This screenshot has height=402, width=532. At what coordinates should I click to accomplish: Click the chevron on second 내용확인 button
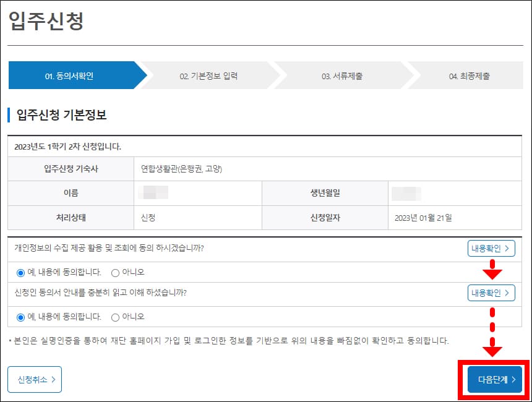pos(508,293)
